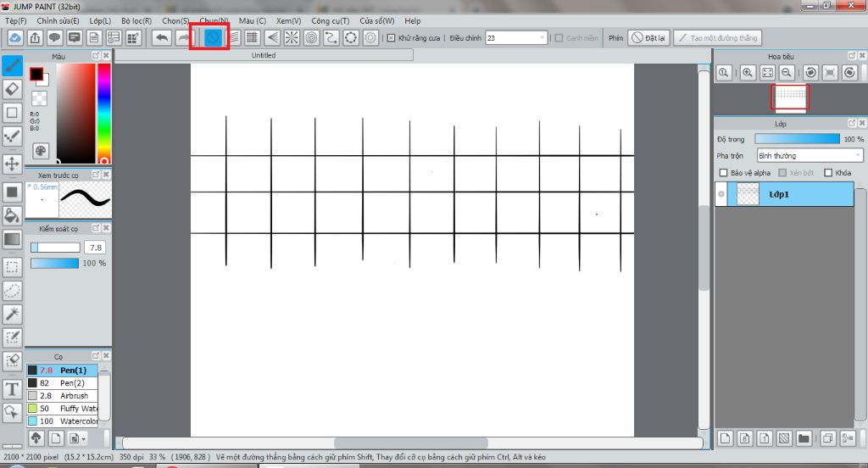Duplicate the layer via bottom icon
Viewport: 868px width, 468px height.
[x=827, y=438]
